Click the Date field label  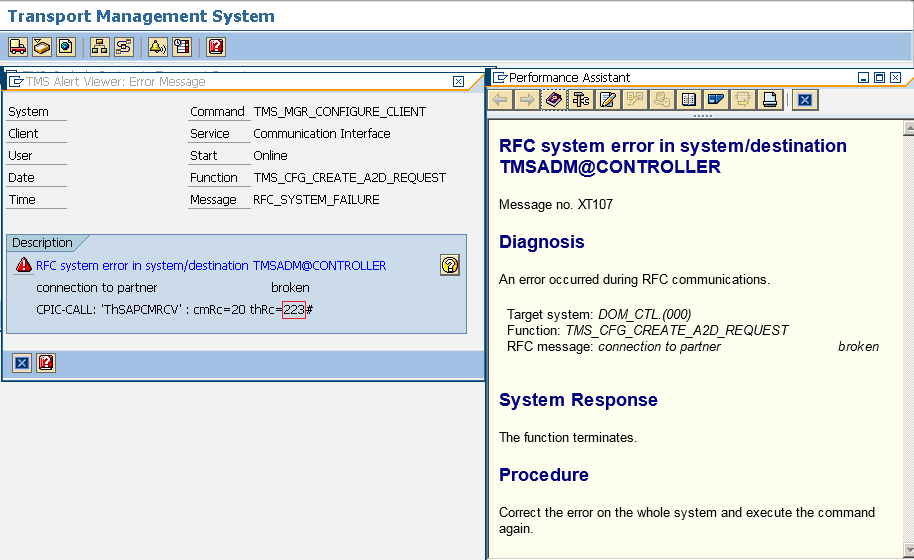click(21, 178)
